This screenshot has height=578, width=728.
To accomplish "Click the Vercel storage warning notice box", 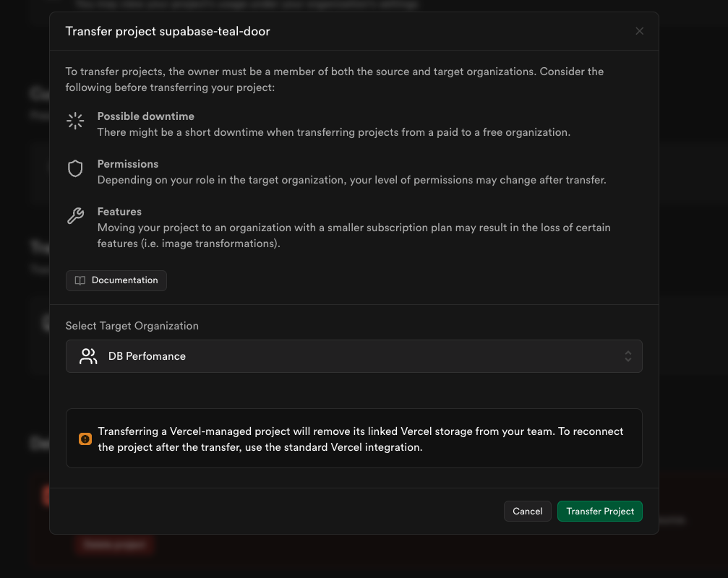I will (x=354, y=439).
